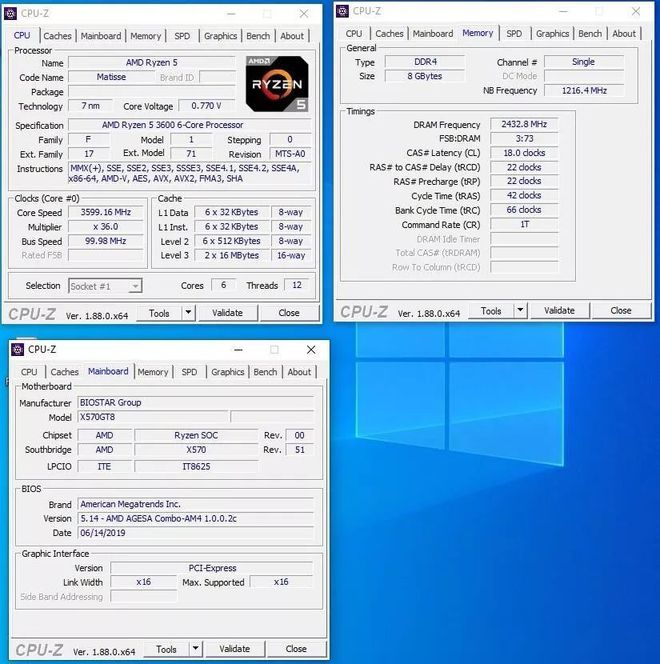Open Bench tab in Memory window
660x664 pixels.
click(x=590, y=33)
